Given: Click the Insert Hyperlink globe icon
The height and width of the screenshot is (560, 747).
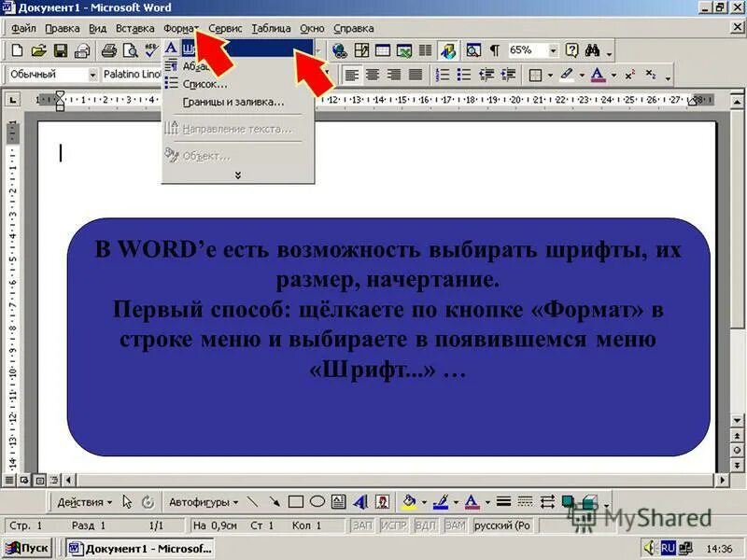Looking at the screenshot, I should (340, 50).
